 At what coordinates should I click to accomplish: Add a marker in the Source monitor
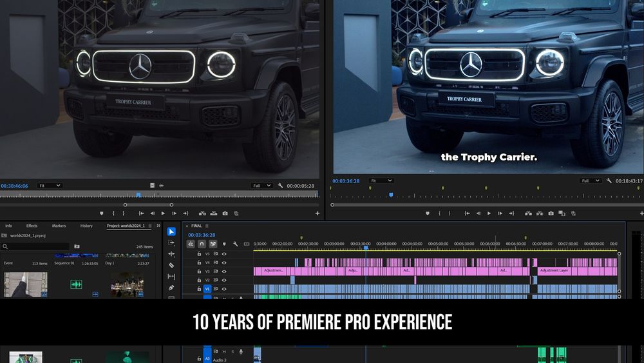102,213
